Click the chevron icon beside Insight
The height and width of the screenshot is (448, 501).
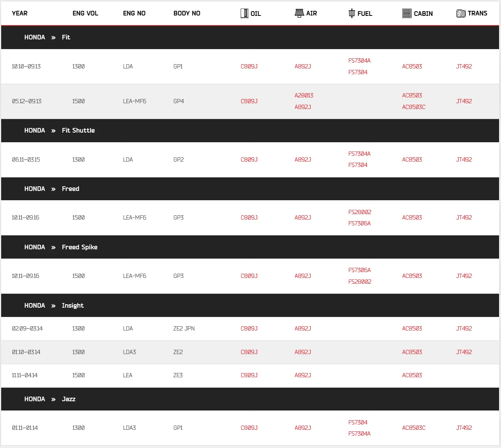53,306
